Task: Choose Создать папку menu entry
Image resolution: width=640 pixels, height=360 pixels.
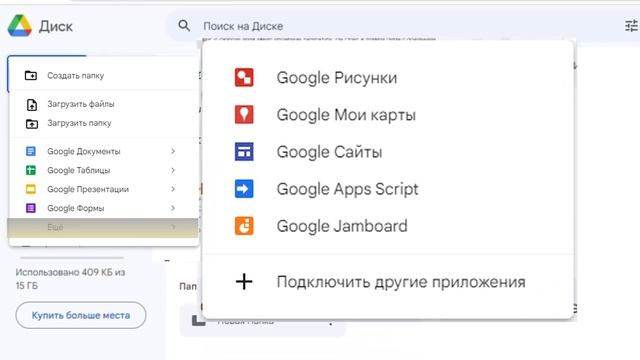Action: tap(104, 76)
